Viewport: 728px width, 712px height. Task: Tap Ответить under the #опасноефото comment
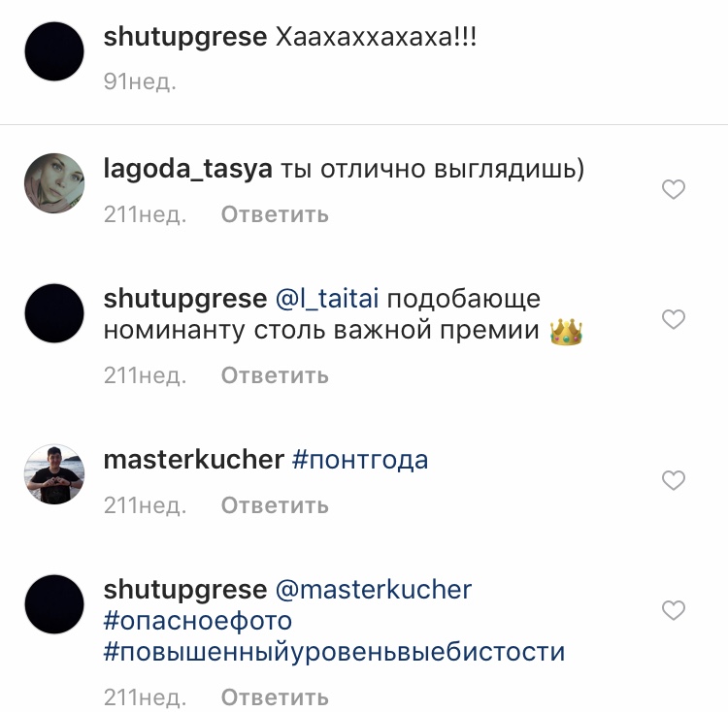275,697
